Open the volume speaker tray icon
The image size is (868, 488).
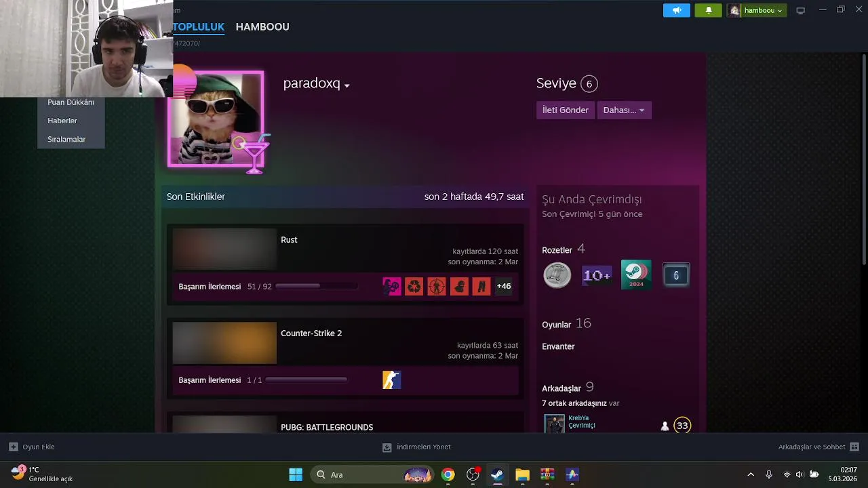(800, 474)
